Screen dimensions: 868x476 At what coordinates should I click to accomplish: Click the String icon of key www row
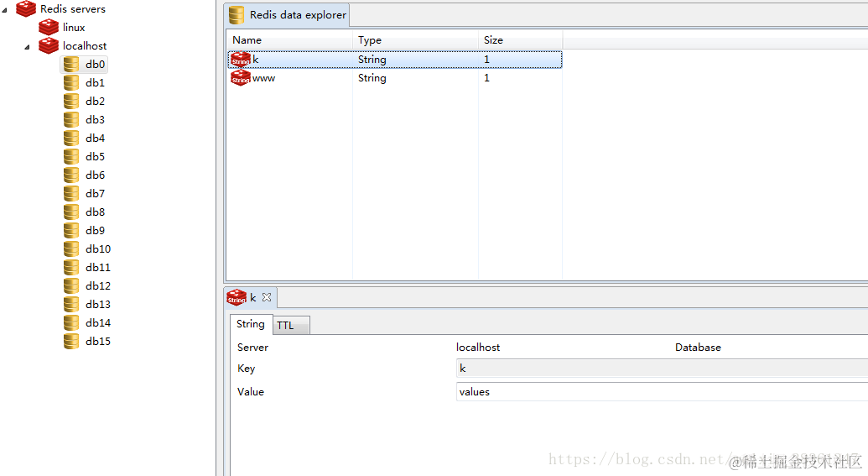coord(241,77)
